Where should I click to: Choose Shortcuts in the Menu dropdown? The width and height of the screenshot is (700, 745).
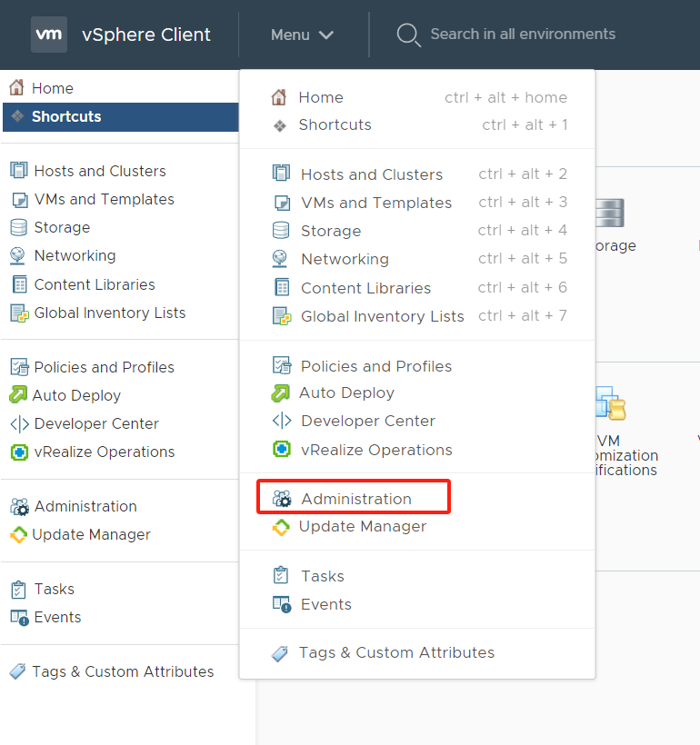tap(417, 125)
